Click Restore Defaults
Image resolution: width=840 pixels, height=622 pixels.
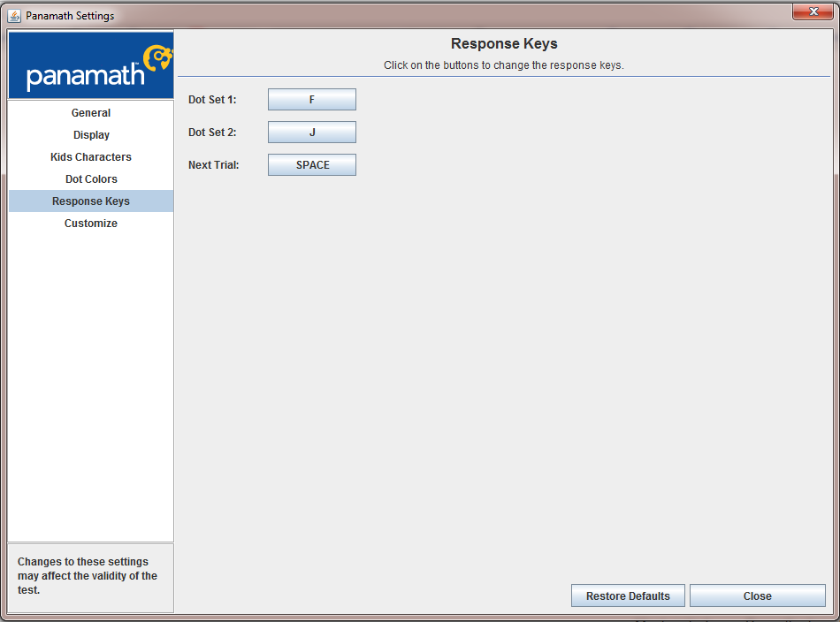628,595
